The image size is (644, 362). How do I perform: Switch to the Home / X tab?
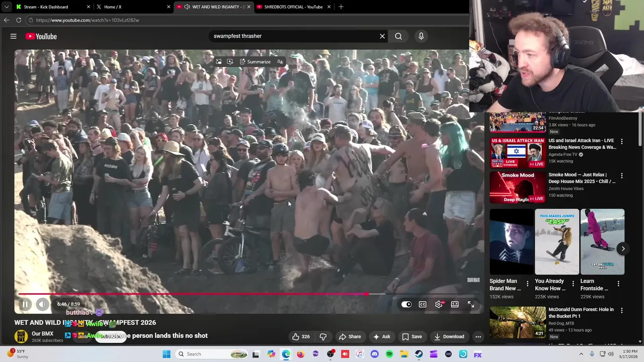(133, 7)
